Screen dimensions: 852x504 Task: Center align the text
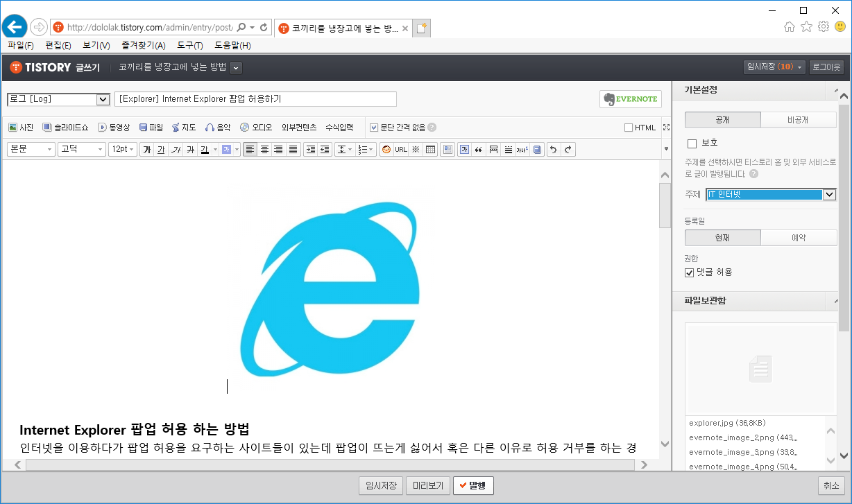pyautogui.click(x=264, y=149)
